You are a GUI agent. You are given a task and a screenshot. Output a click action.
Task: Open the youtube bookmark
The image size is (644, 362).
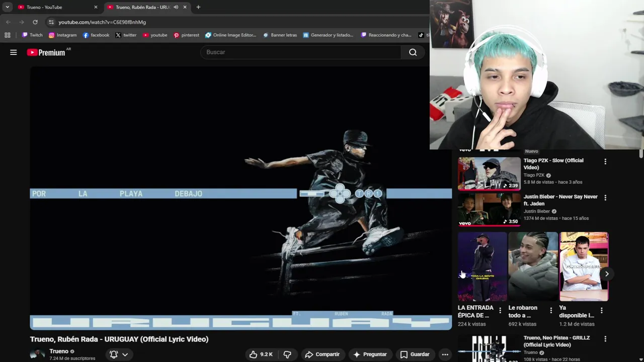pos(155,35)
